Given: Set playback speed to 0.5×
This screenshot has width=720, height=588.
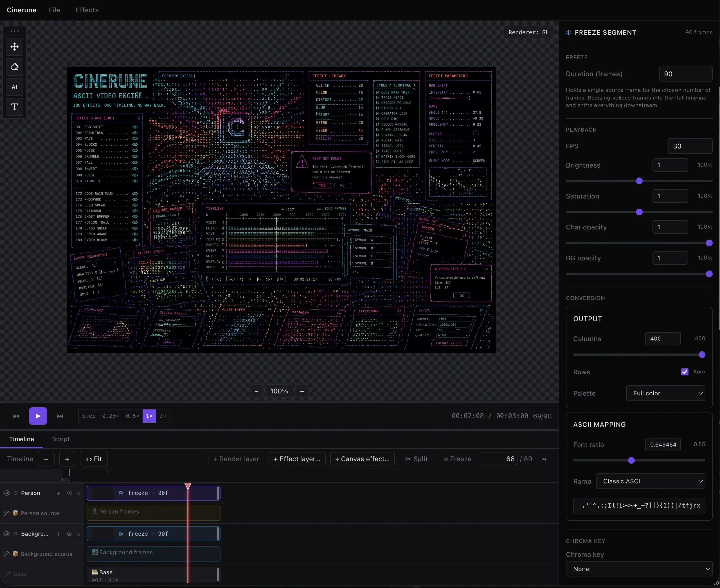Looking at the screenshot, I should tap(132, 416).
